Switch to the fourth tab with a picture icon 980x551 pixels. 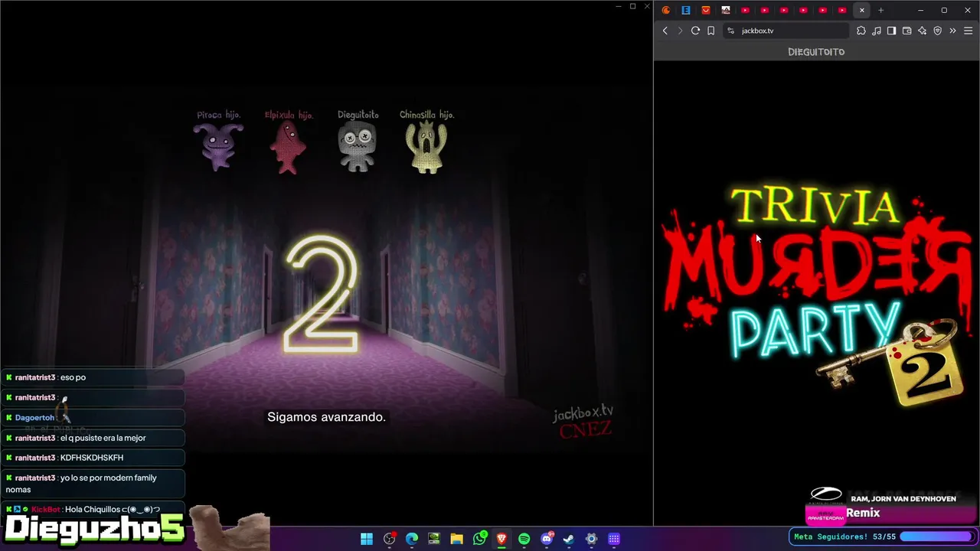click(726, 10)
